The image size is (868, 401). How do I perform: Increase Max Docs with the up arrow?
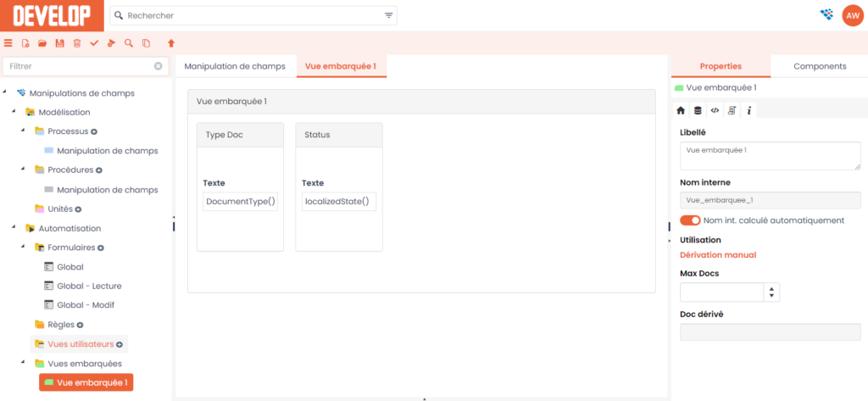click(x=771, y=288)
